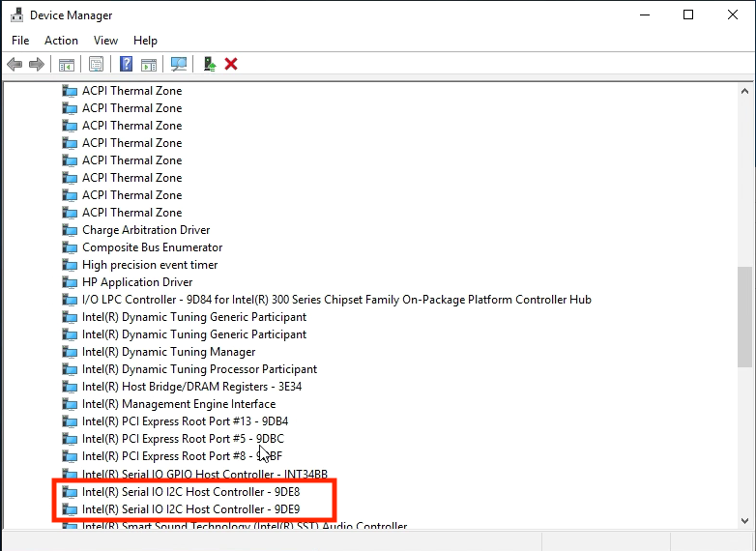Click the device icon beside Charge Arbitration Driver

(x=70, y=230)
